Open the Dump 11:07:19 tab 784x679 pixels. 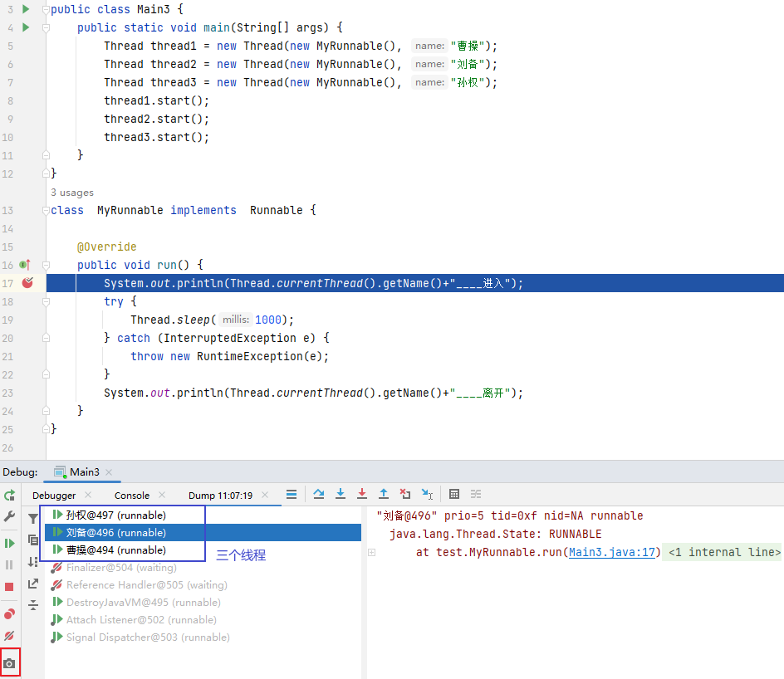pos(220,496)
